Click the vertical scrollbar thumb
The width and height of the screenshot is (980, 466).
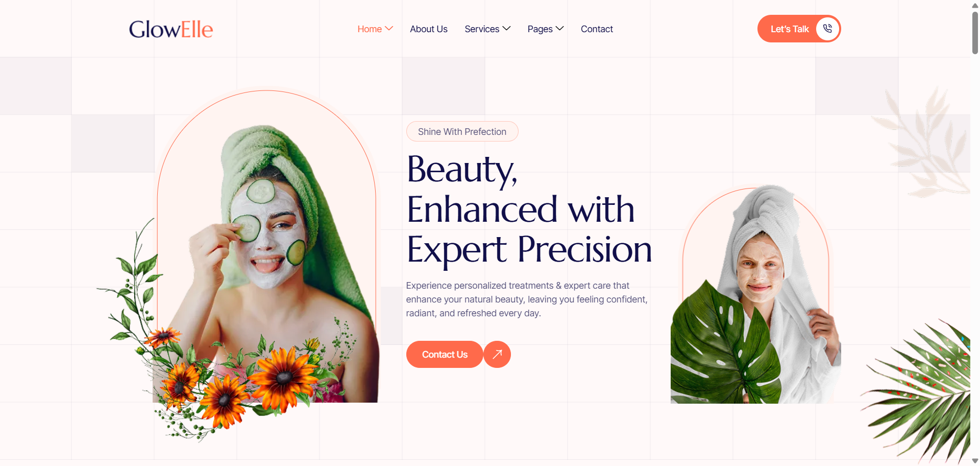(x=975, y=33)
